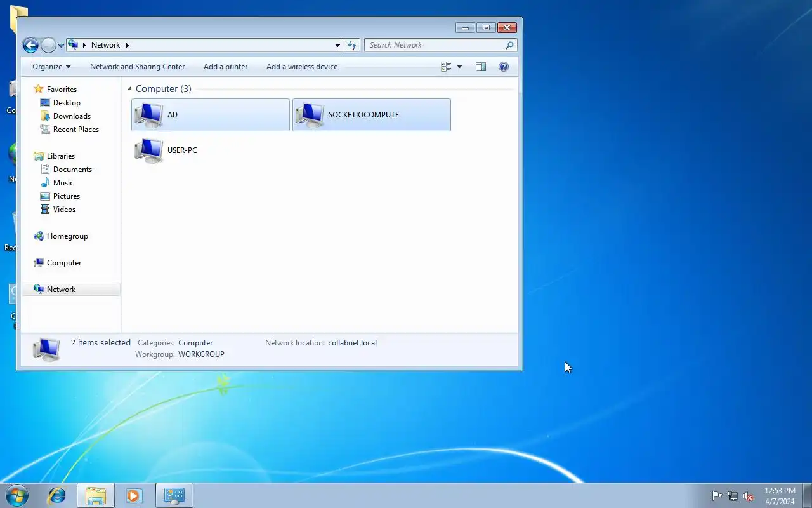Collapse the Computer (3) group

point(129,89)
